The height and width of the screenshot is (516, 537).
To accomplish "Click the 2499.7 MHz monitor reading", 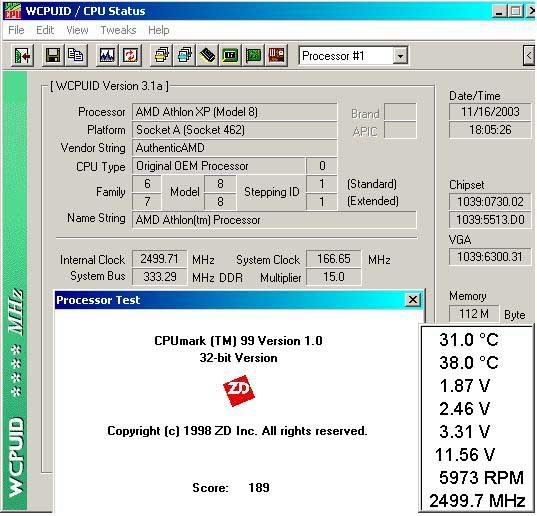I will pyautogui.click(x=477, y=501).
